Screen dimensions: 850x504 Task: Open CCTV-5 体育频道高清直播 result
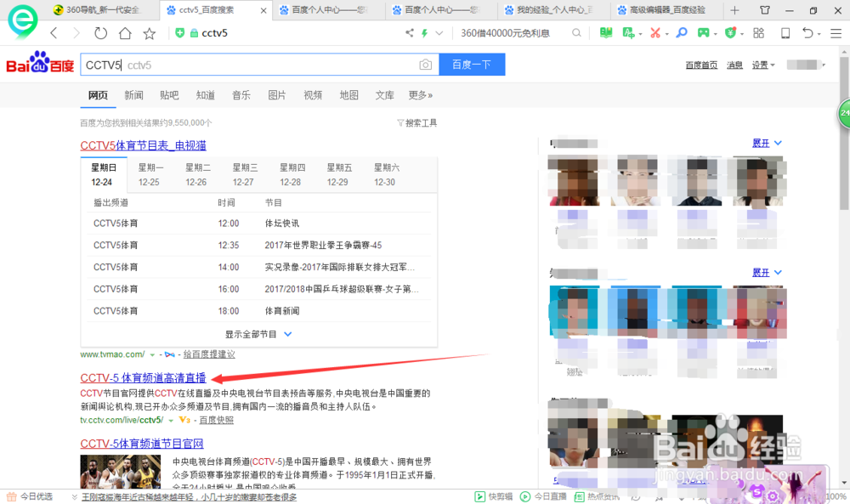(143, 377)
